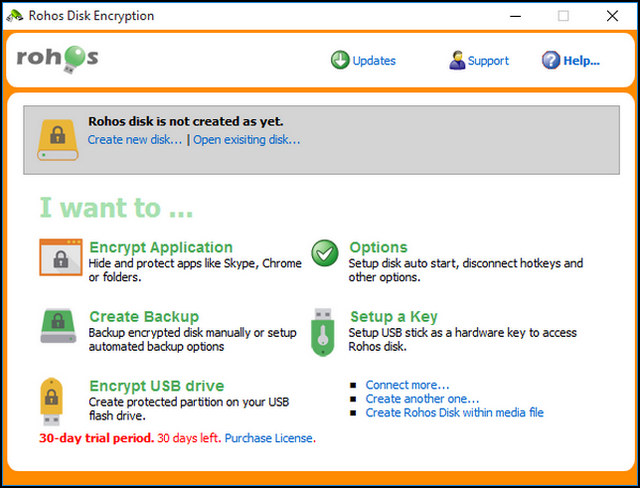The image size is (640, 488).
Task: Click the green Updates download icon
Action: click(340, 60)
